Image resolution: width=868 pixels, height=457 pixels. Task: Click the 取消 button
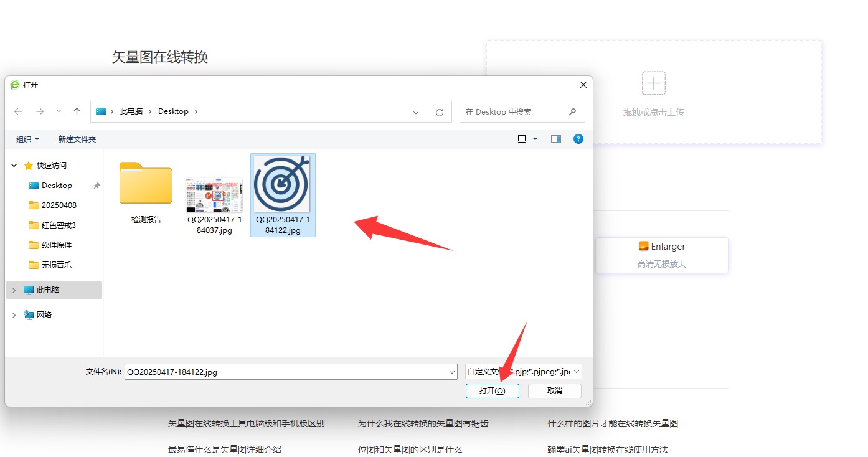pos(554,390)
